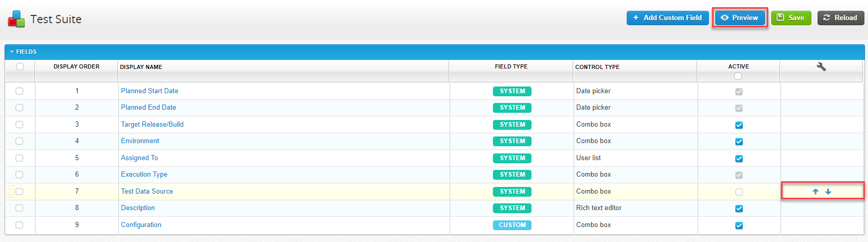The image size is (868, 242).
Task: Toggle the header Active checkbox
Action: click(x=738, y=76)
